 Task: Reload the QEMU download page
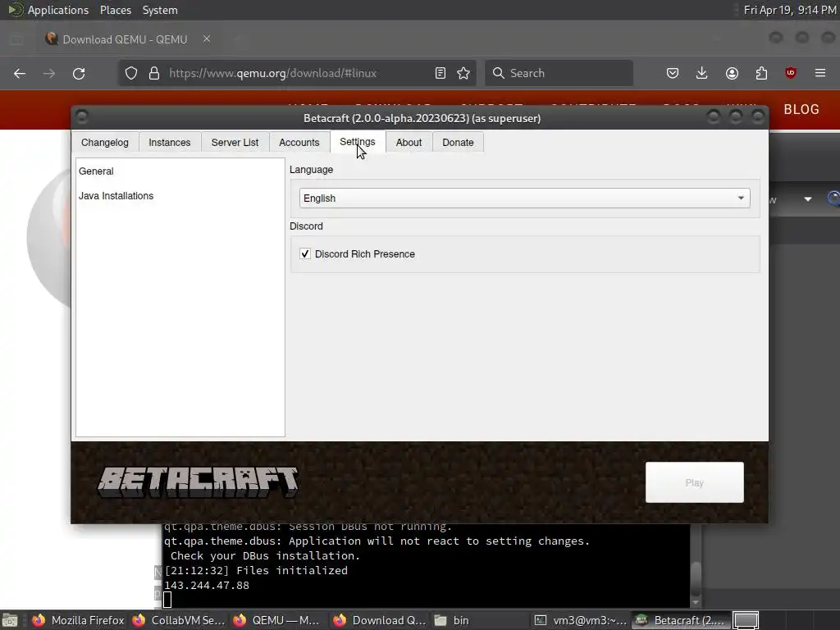(x=79, y=73)
